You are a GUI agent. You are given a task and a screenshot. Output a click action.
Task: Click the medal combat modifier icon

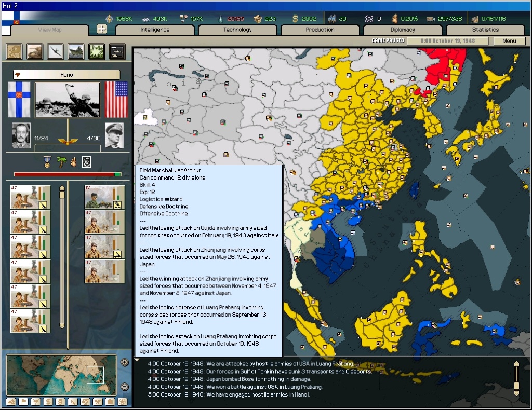click(47, 162)
